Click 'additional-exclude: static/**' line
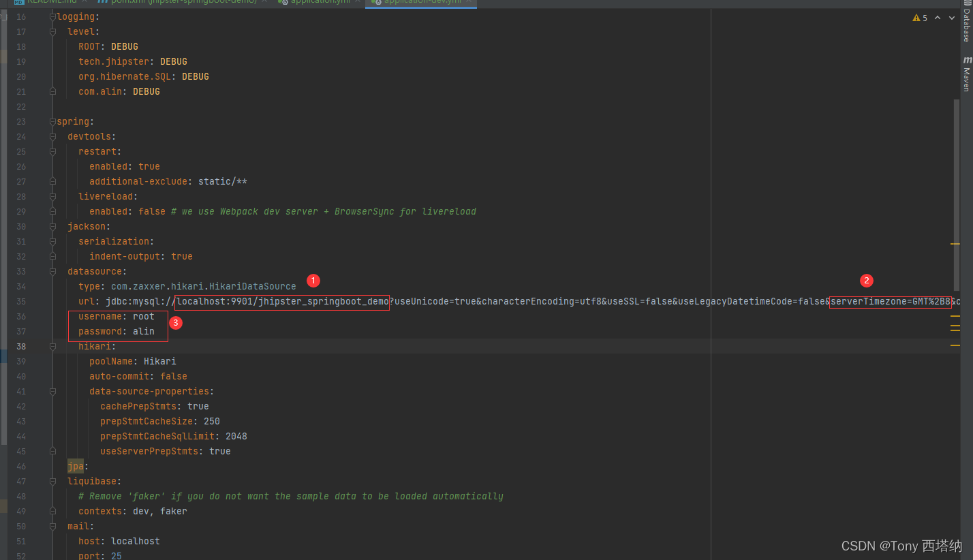The image size is (973, 560). [x=168, y=182]
